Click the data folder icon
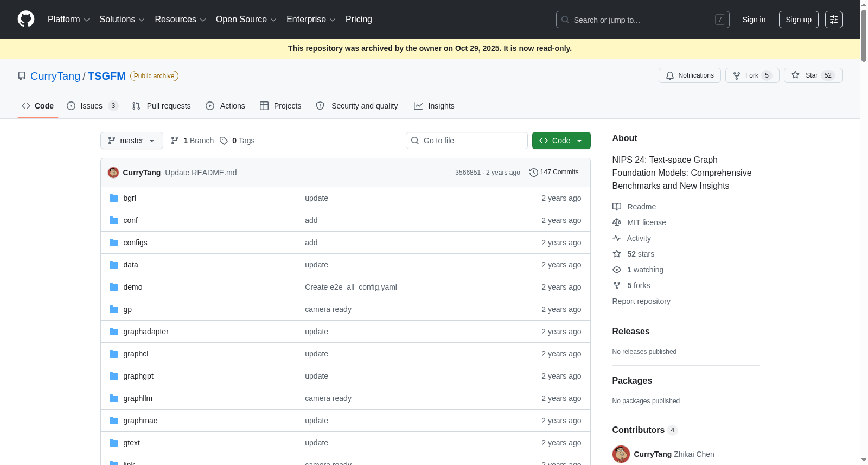Viewport: 868px width, 465px height. pyautogui.click(x=114, y=265)
